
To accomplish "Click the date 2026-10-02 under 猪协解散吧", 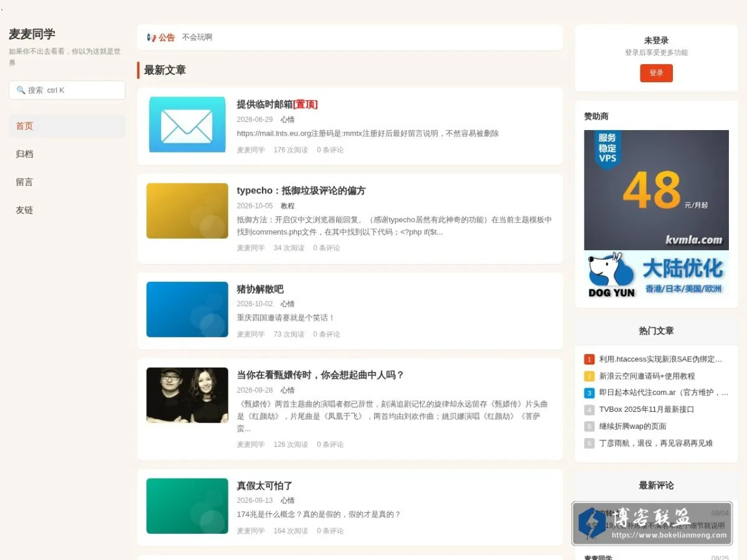I will [255, 304].
